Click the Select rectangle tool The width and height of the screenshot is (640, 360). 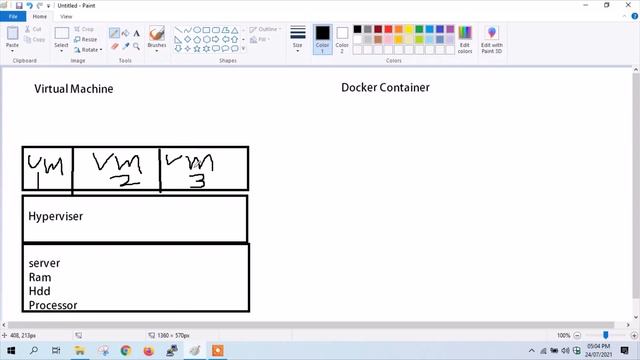tap(62, 33)
